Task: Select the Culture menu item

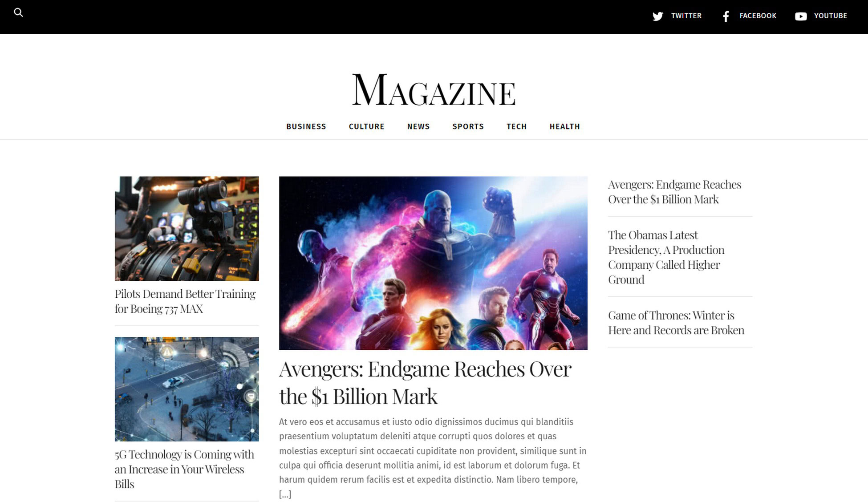Action: (366, 126)
